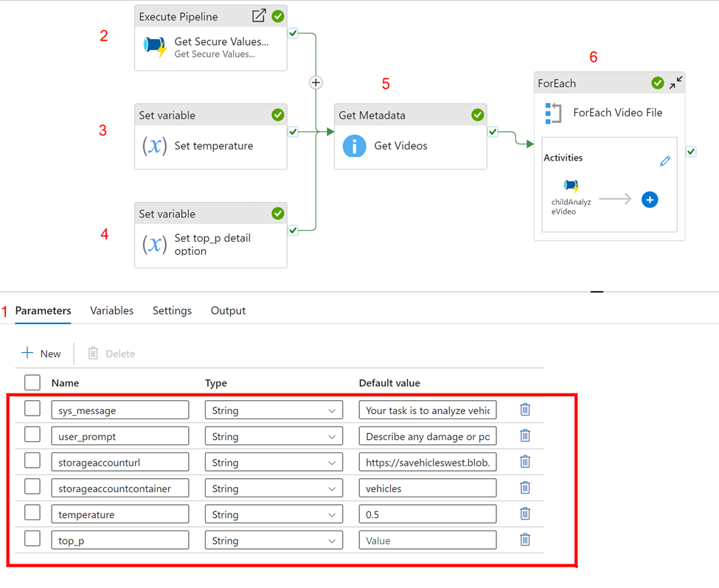Image resolution: width=719 pixels, height=588 pixels.
Task: Check the user_prompt row checkbox
Action: (32, 435)
